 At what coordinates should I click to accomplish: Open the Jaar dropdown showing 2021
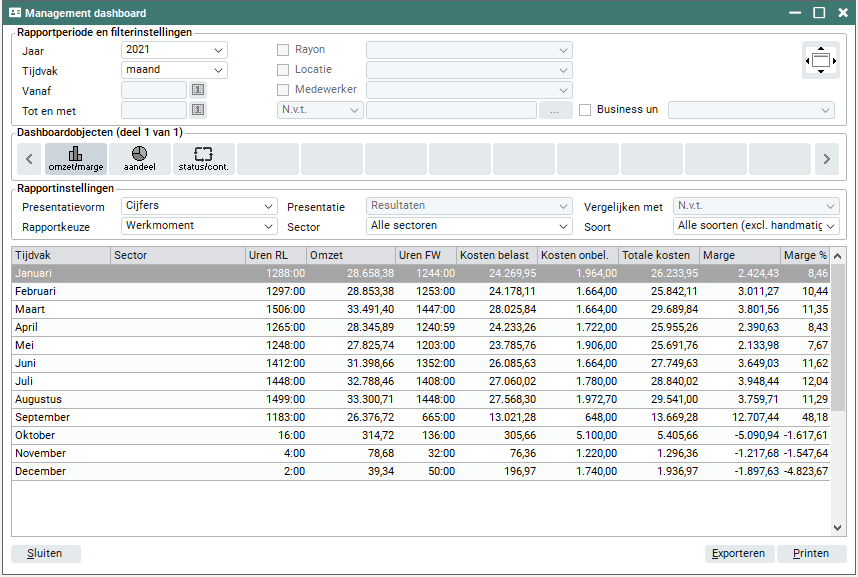click(x=174, y=50)
